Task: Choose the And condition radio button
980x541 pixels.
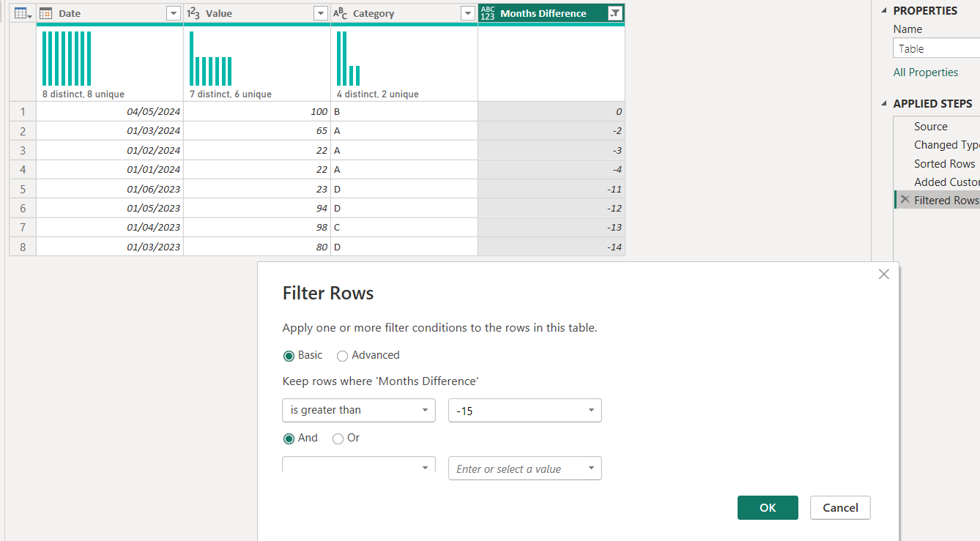Action: point(289,439)
